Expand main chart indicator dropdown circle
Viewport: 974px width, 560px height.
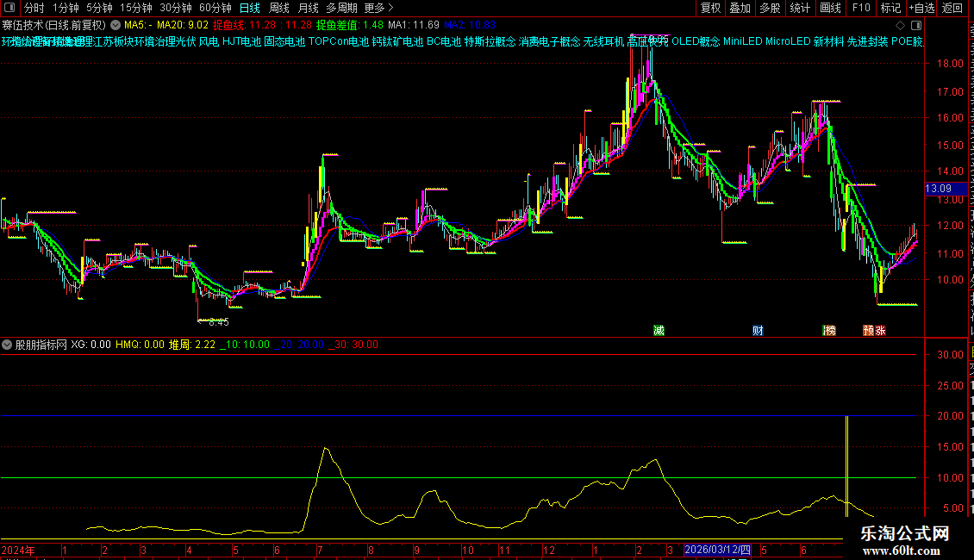pos(116,25)
